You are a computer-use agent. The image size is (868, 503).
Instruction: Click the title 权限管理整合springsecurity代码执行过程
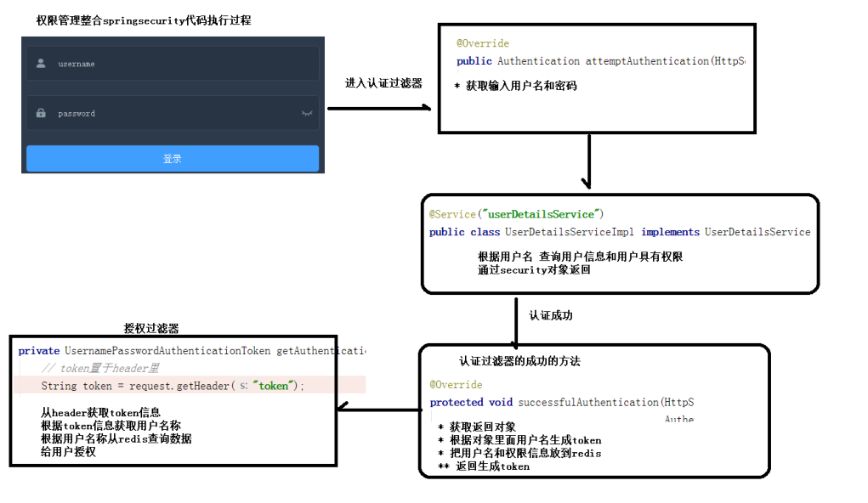tap(144, 20)
